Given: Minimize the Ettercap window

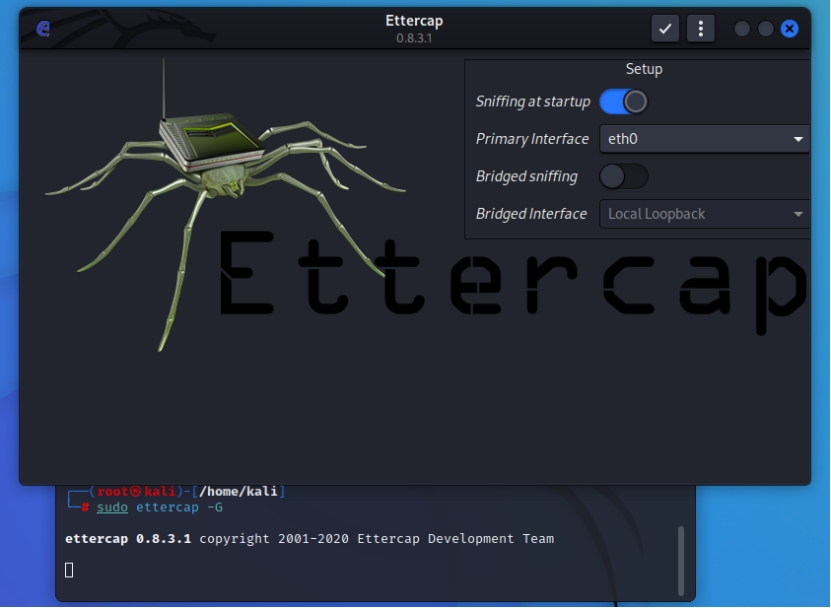Looking at the screenshot, I should pos(742,28).
